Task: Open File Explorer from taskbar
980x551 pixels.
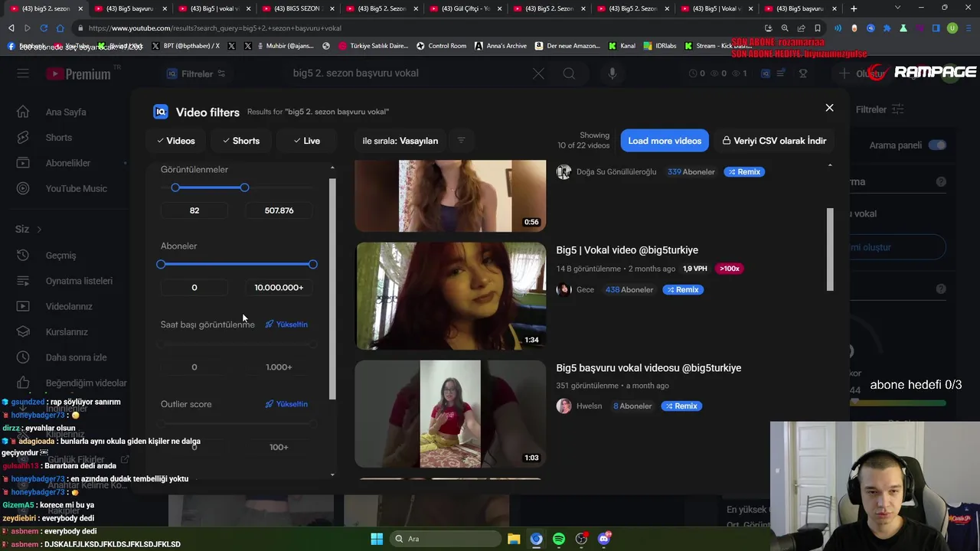Action: click(514, 539)
